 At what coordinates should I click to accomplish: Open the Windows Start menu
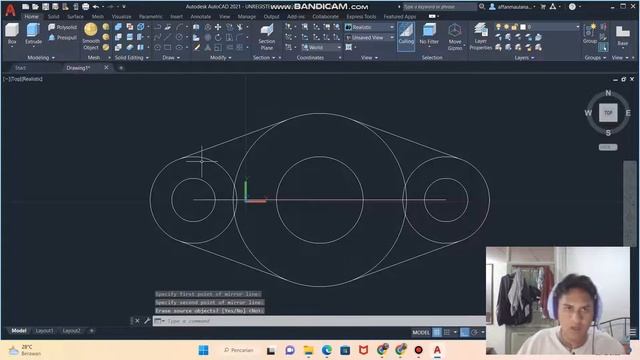[203, 350]
